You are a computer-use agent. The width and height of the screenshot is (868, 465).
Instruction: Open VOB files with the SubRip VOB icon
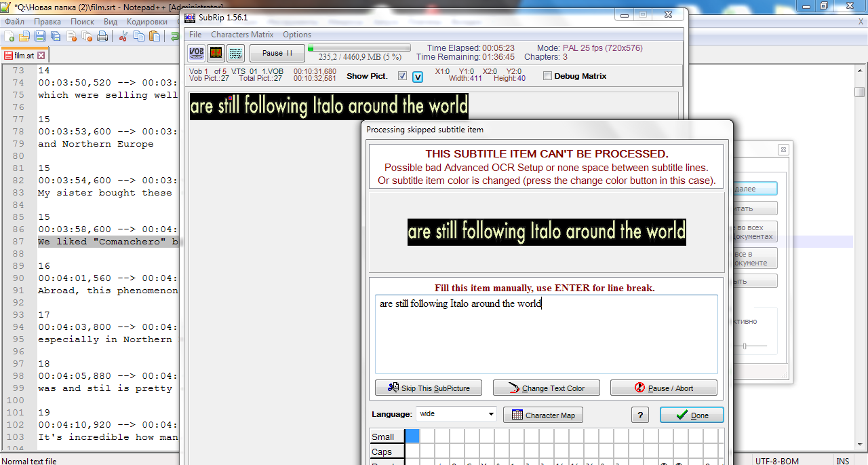[x=197, y=53]
